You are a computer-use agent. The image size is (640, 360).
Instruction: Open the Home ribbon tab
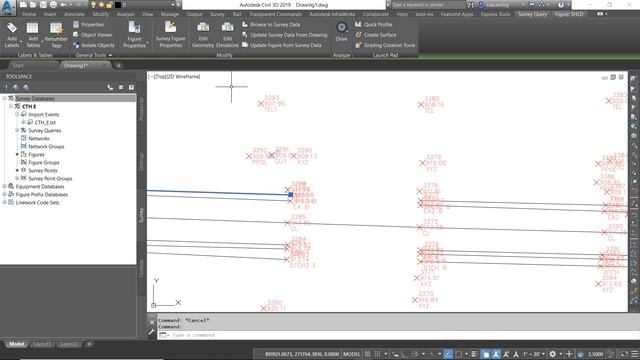tap(29, 14)
